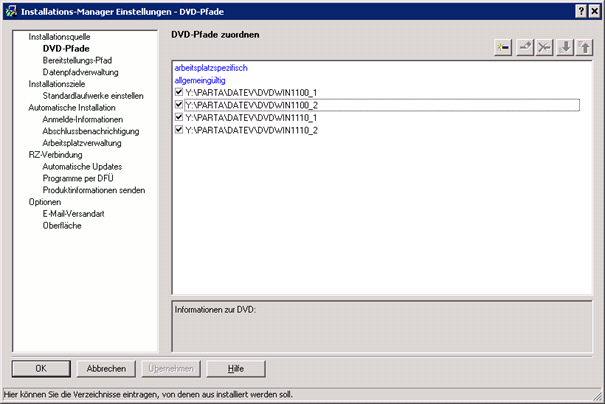The image size is (605, 404).
Task: Click the delete path icon
Action: (544, 48)
